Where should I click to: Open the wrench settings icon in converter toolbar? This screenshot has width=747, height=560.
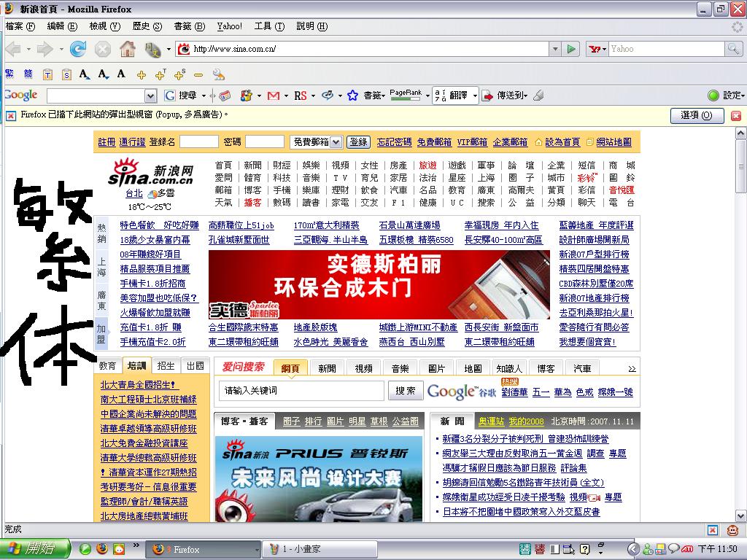219,74
